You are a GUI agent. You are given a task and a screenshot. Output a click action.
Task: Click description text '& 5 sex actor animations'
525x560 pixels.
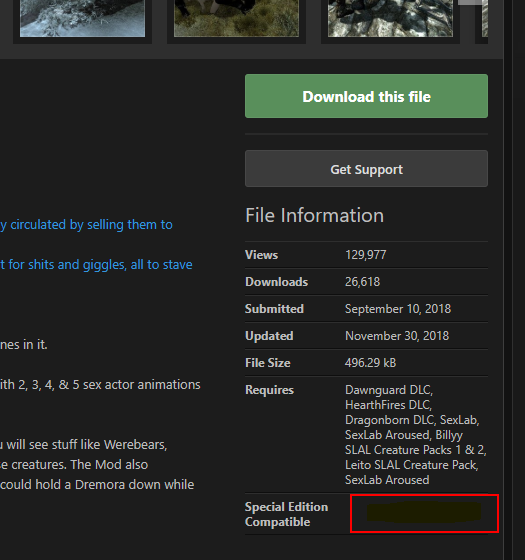tap(129, 385)
